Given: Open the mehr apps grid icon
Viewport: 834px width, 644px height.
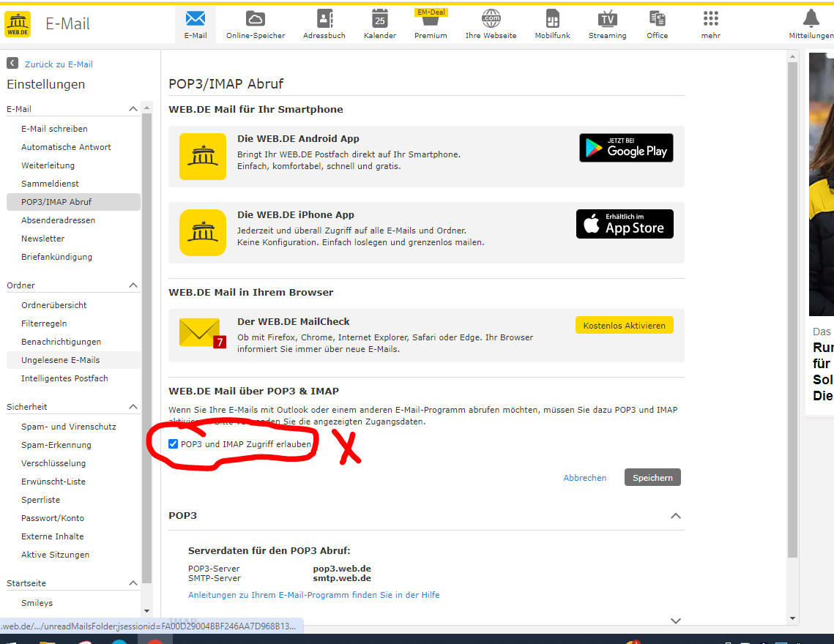Looking at the screenshot, I should tap(710, 19).
